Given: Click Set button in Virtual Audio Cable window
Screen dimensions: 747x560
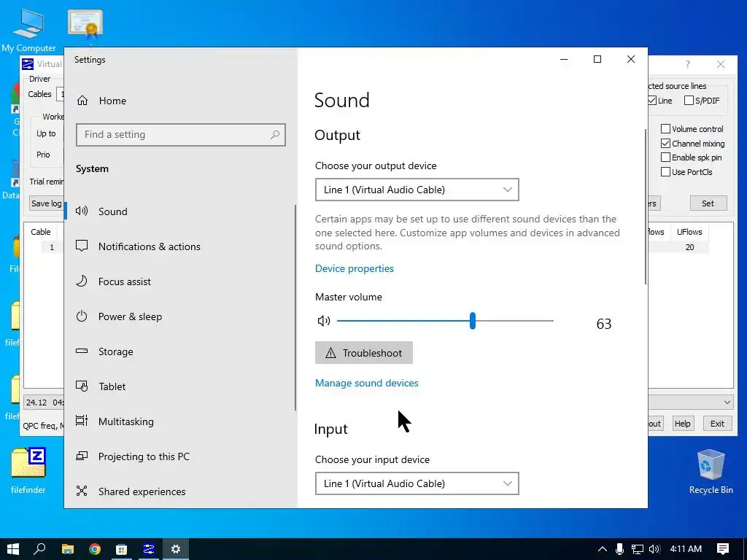Looking at the screenshot, I should pos(708,203).
